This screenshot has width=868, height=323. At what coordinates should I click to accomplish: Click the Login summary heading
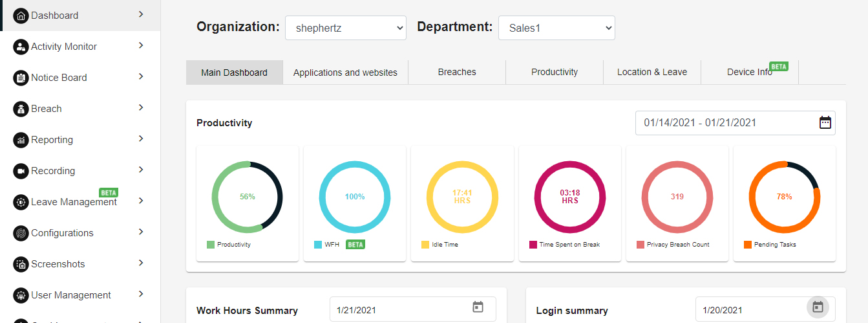[x=572, y=311]
